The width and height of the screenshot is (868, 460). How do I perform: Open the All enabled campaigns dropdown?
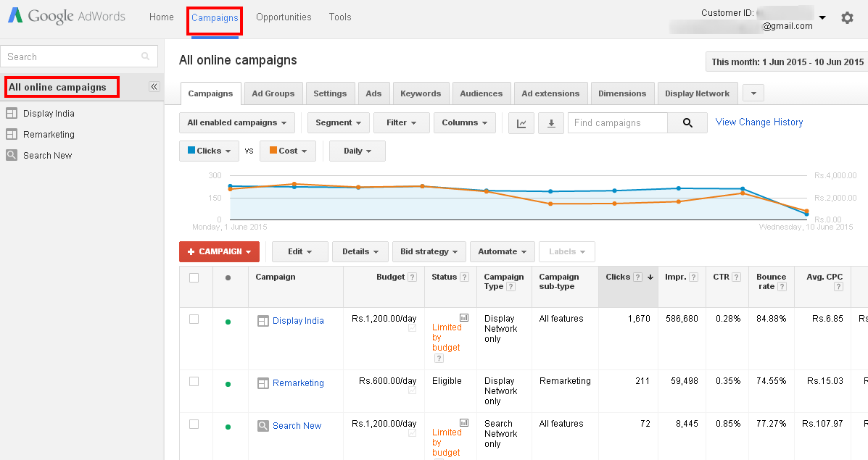pos(237,122)
